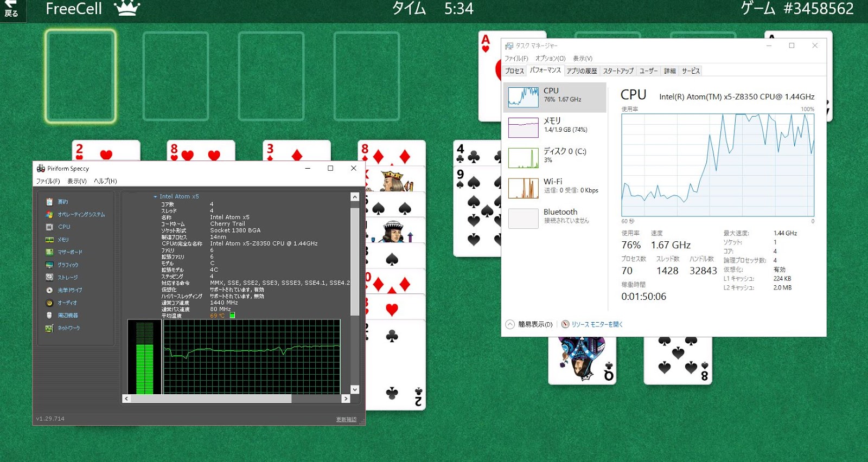
Task: Switch to App history (アプリの履歴) tab
Action: click(582, 71)
